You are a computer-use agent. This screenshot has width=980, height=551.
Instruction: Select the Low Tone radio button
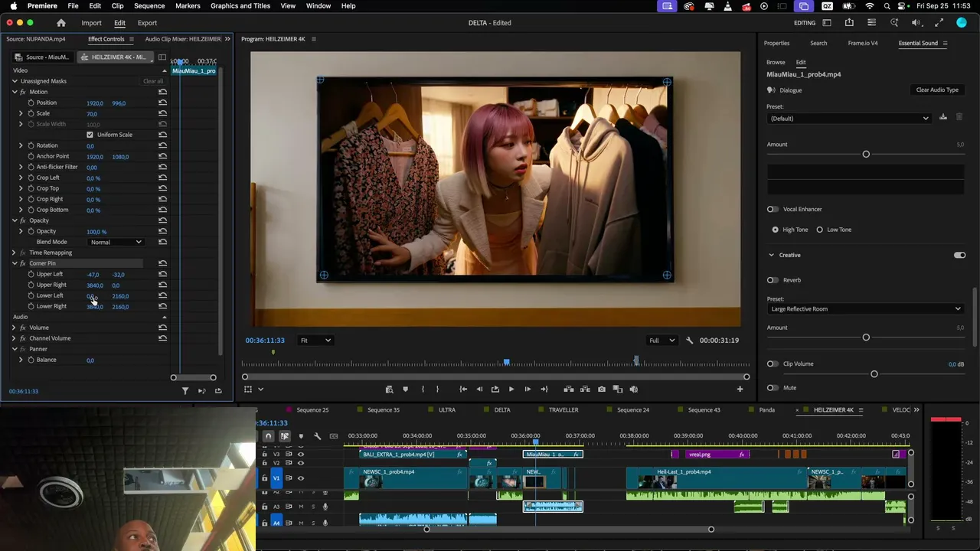pyautogui.click(x=820, y=230)
